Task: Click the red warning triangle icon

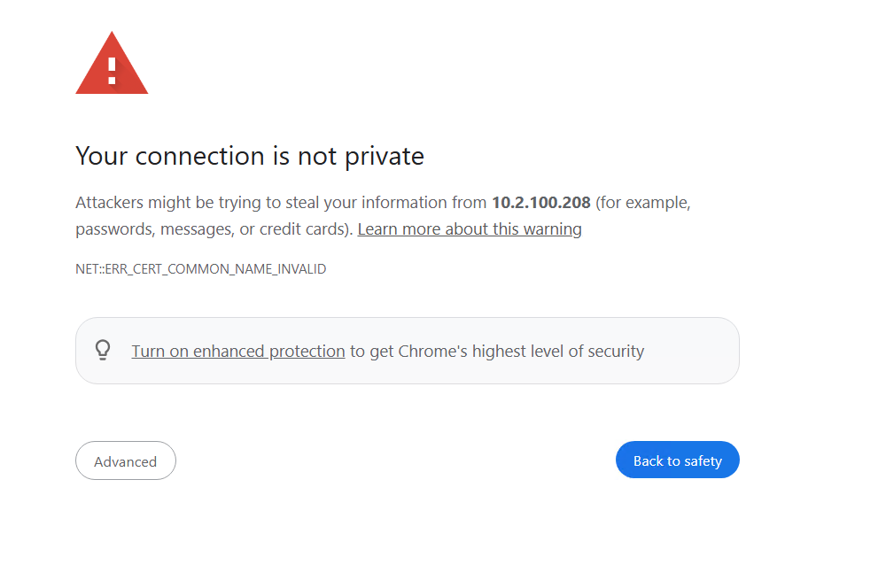Action: coord(112,66)
